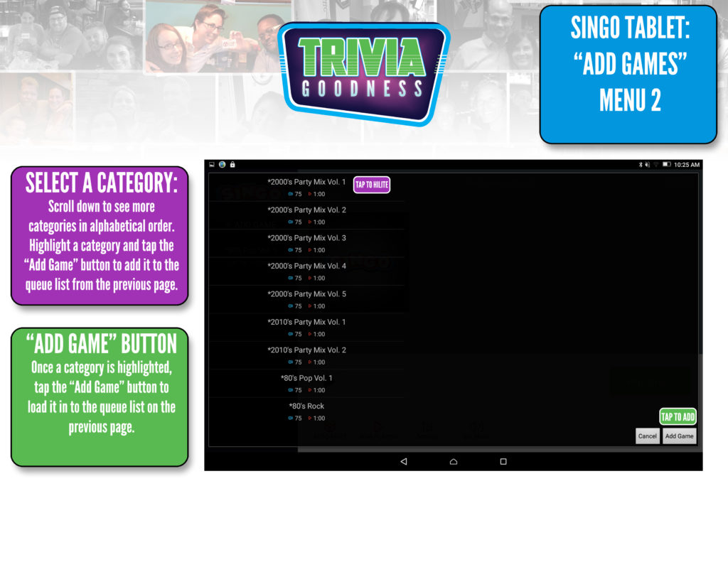Click song count icon under *2010's Party Mix Vol. 1
This screenshot has height=562, width=728.
(291, 334)
